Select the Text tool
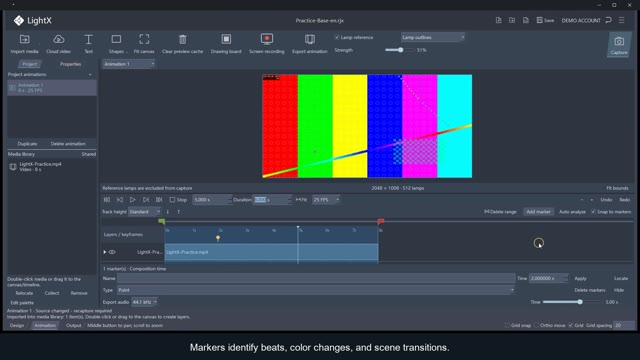Viewport: 640px width, 360px height. [x=88, y=44]
